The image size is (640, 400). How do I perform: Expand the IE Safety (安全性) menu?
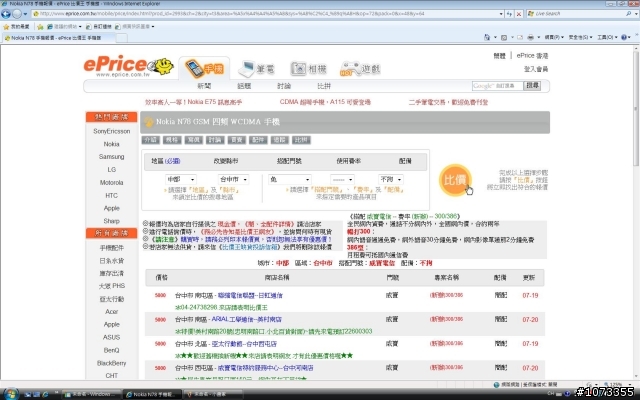[580, 37]
